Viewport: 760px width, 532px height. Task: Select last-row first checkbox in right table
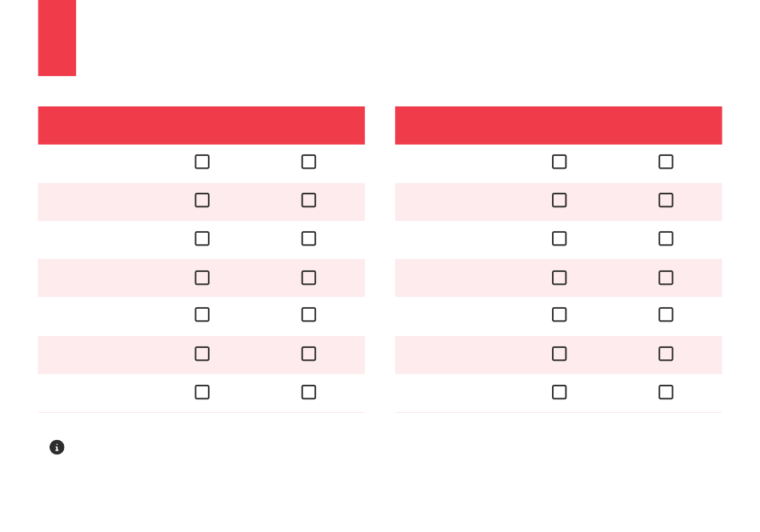[559, 392]
